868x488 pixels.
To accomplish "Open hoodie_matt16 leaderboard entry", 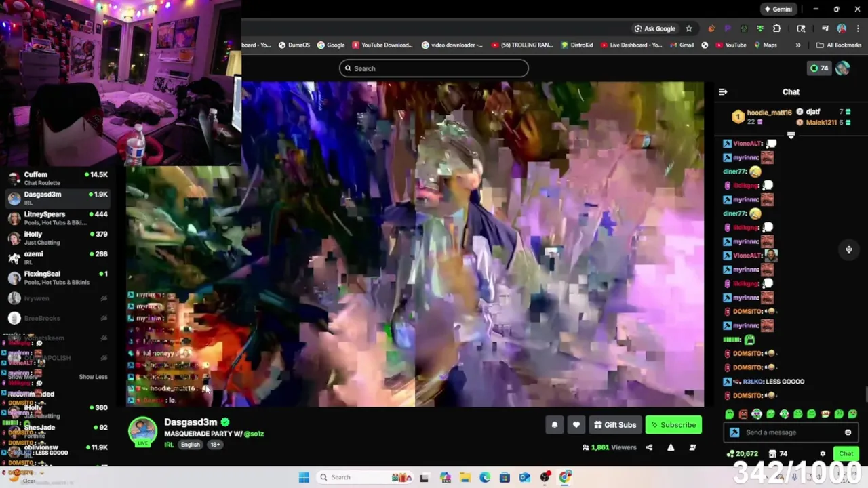I will click(x=762, y=117).
